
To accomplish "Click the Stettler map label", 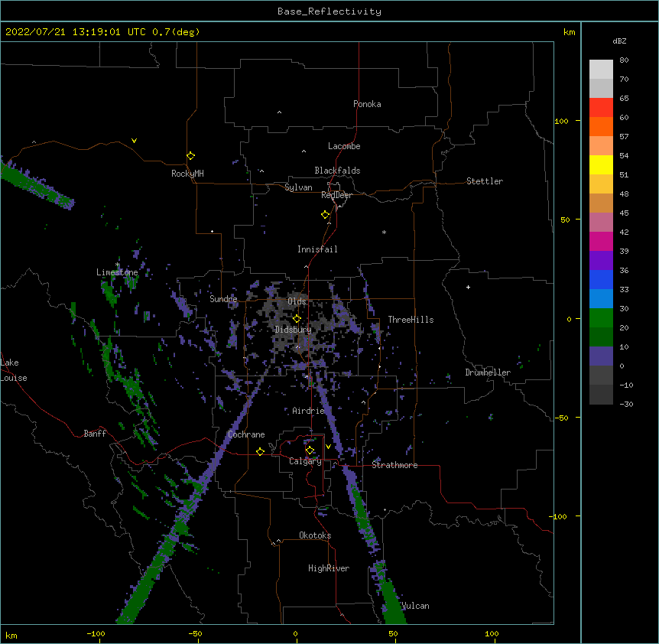I will coord(485,181).
